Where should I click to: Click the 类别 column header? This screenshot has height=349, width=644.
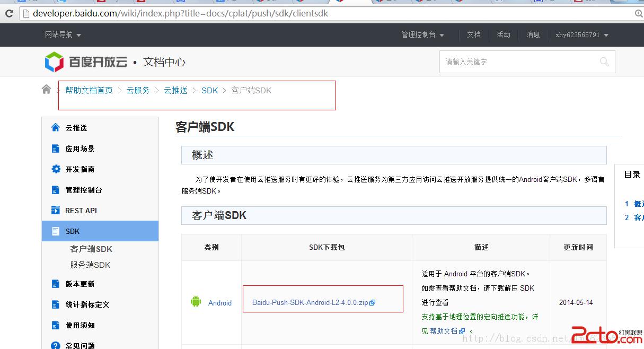[x=211, y=247]
